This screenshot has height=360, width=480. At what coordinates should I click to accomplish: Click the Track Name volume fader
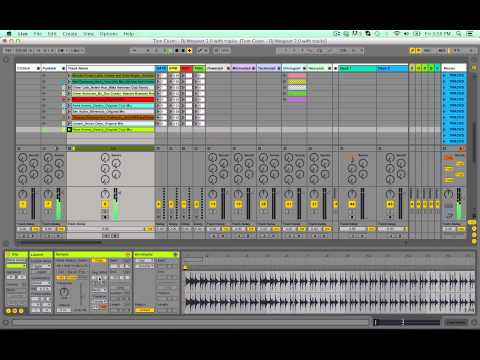pos(116,204)
